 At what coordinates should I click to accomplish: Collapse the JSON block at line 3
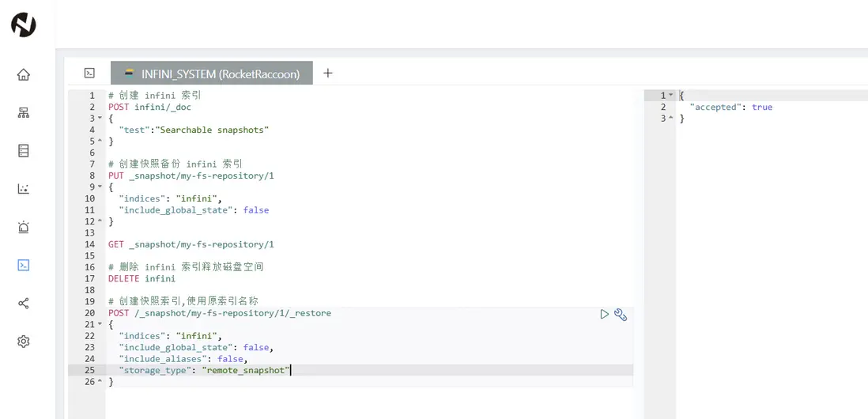tap(100, 119)
